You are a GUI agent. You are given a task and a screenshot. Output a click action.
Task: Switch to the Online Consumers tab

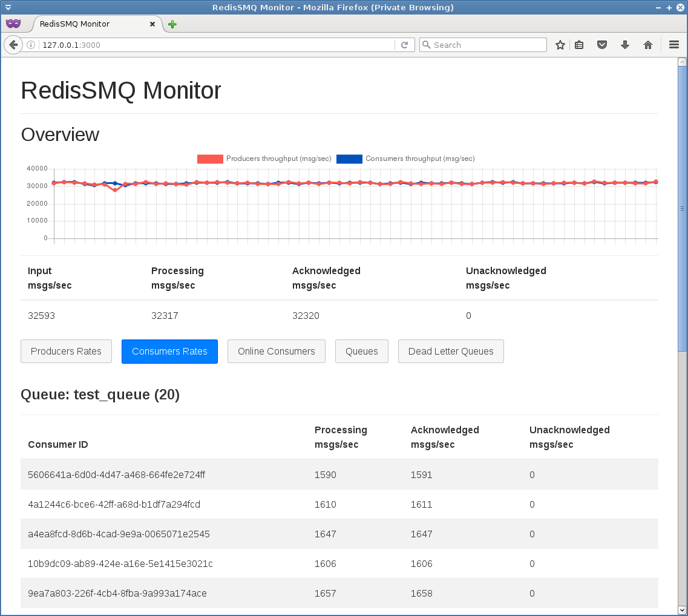click(x=277, y=352)
